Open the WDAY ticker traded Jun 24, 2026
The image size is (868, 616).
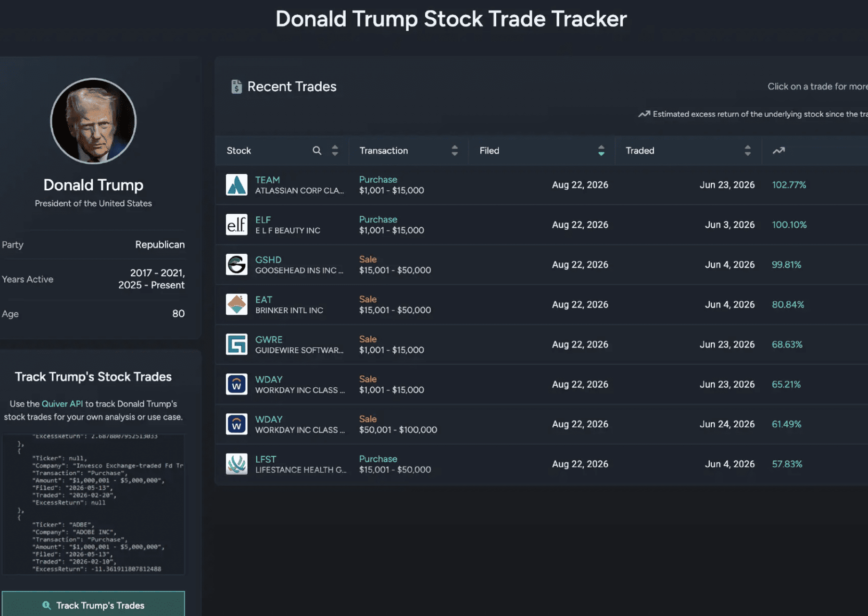269,419
